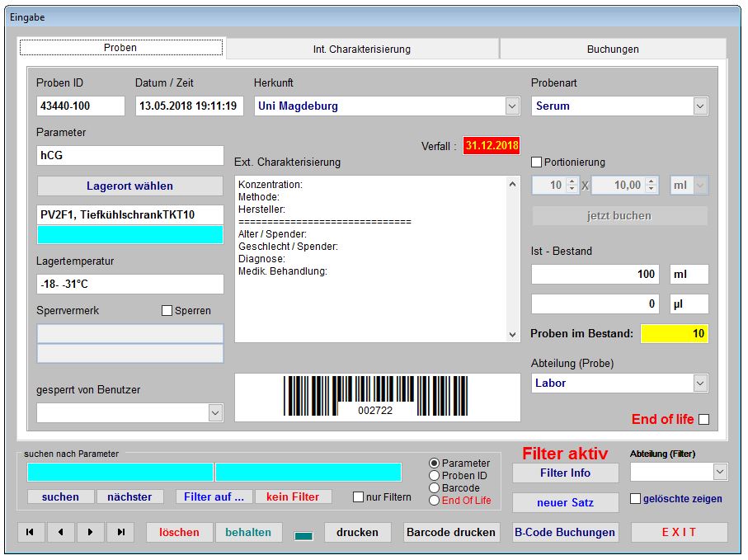Open Int. Charakterisierung tab
Image resolution: width=748 pixels, height=560 pixels.
(x=362, y=49)
